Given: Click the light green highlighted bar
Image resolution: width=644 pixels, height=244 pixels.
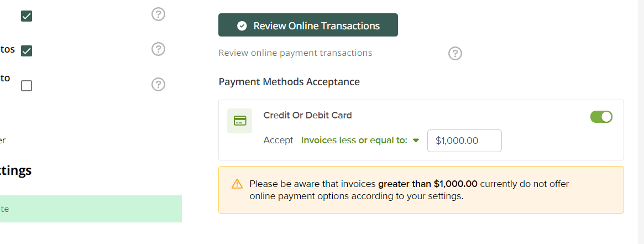Looking at the screenshot, I should point(91,209).
